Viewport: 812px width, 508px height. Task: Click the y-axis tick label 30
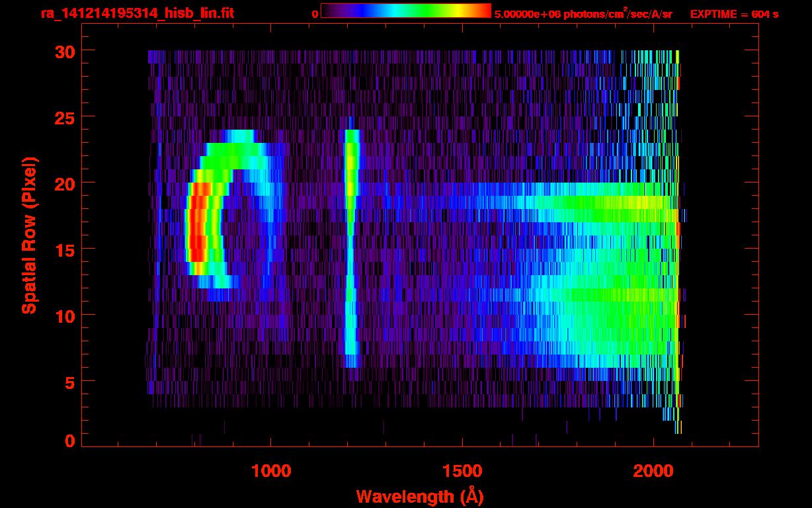64,51
